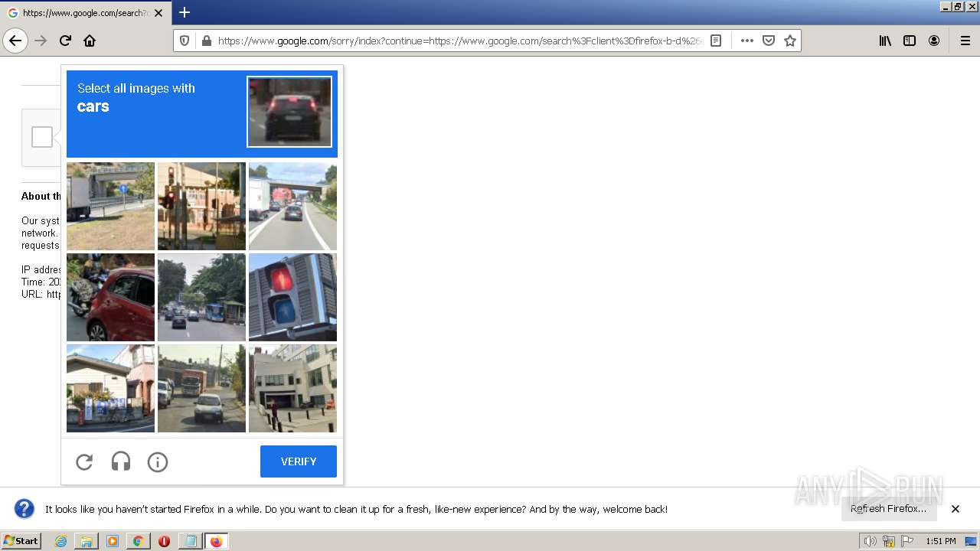
Task: Open Action Center flag tray icon
Action: (x=907, y=541)
